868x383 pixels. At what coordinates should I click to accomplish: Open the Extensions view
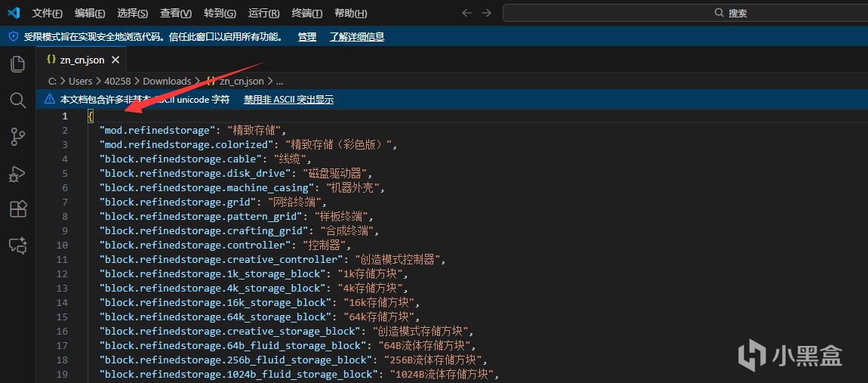[17, 209]
